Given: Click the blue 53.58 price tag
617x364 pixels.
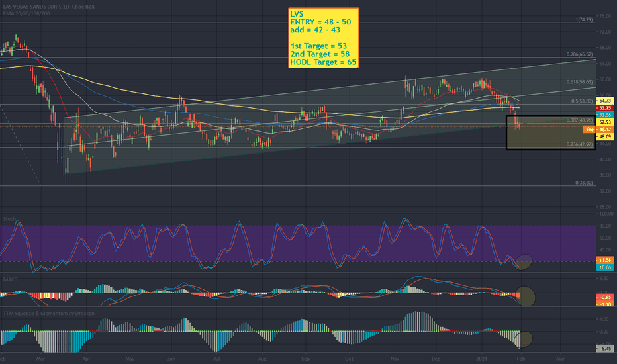Looking at the screenshot, I should click(x=605, y=115).
